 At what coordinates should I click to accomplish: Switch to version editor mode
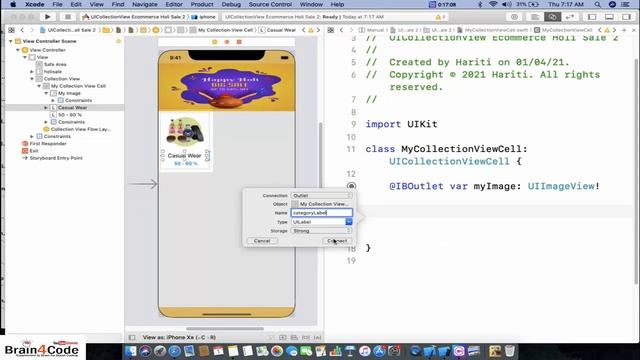(x=570, y=17)
